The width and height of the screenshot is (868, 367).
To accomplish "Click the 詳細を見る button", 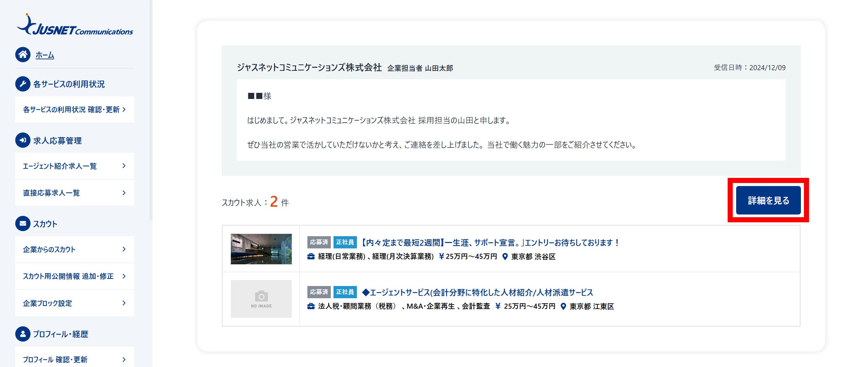I will (x=768, y=200).
